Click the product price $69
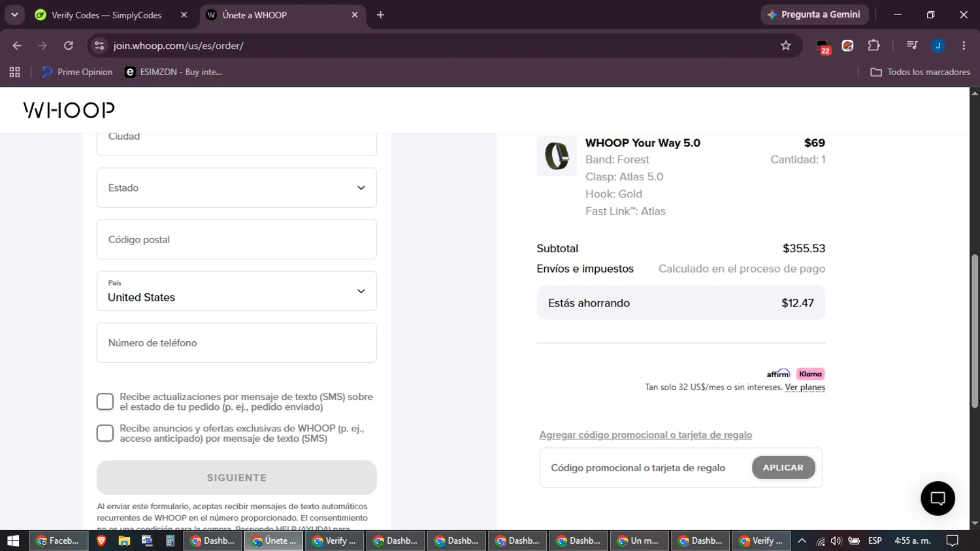The width and height of the screenshot is (980, 551). [815, 143]
